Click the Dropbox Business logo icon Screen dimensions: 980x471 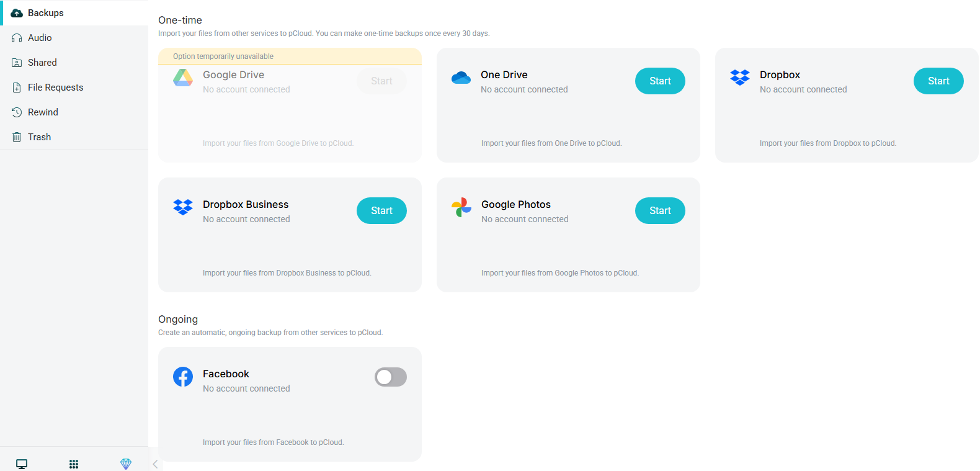click(x=183, y=207)
